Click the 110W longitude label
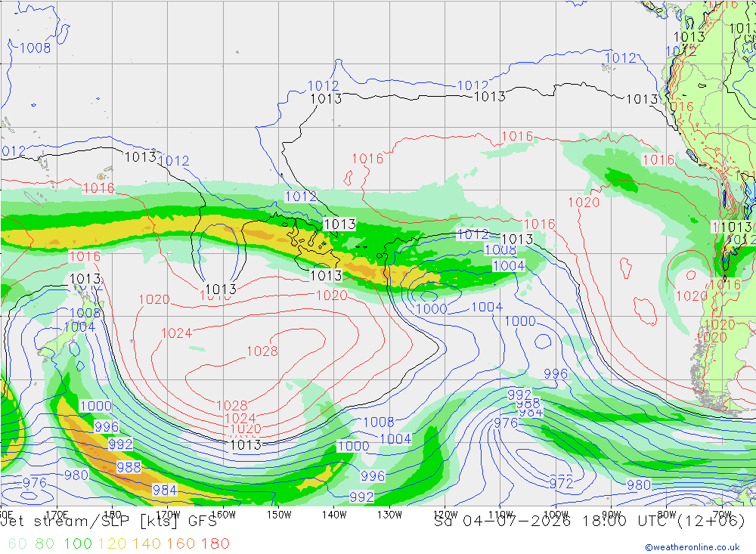Viewport: 756px width, 554px height. 500,515
